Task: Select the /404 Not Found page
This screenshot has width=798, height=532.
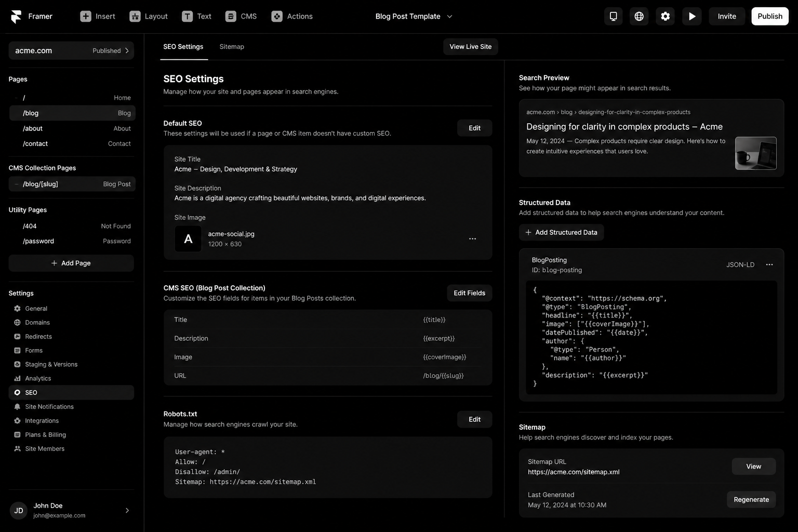Action: [72, 226]
